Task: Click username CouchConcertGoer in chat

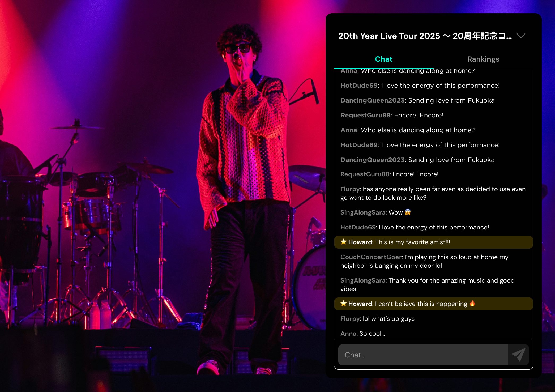Action: pyautogui.click(x=371, y=257)
